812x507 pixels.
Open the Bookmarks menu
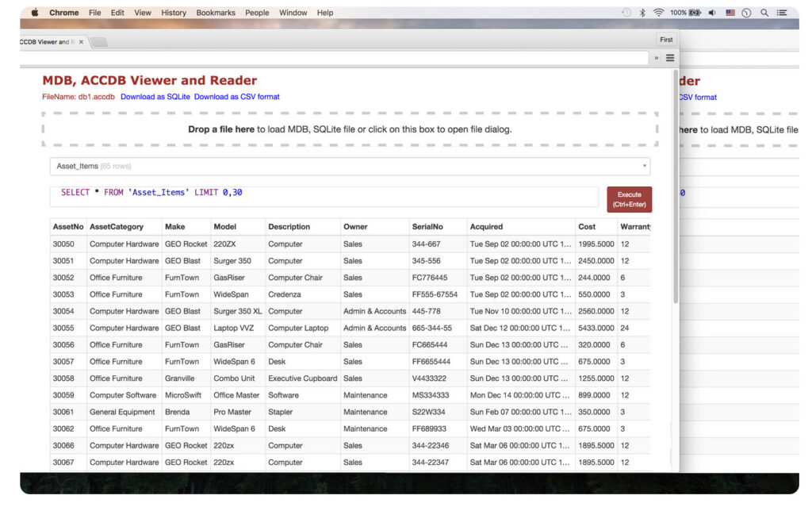tap(216, 13)
